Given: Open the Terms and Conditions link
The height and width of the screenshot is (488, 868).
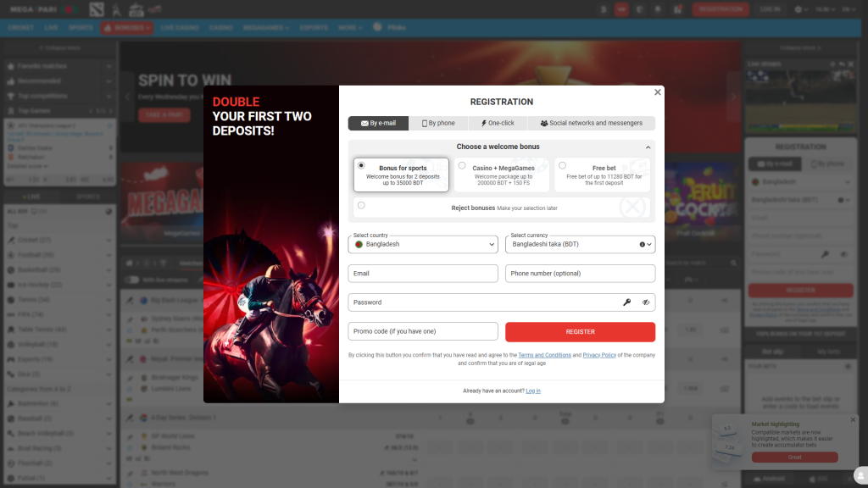Looking at the screenshot, I should 543,354.
